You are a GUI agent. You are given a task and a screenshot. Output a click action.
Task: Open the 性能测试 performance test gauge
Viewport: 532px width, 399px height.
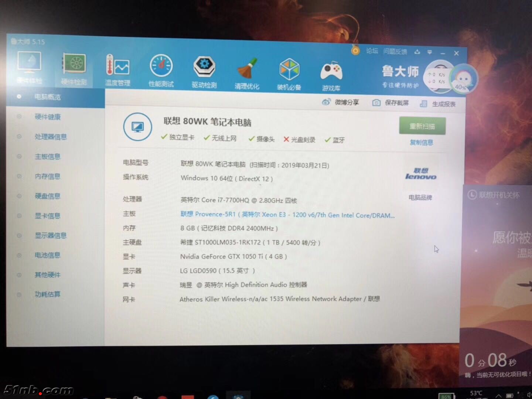(x=161, y=71)
